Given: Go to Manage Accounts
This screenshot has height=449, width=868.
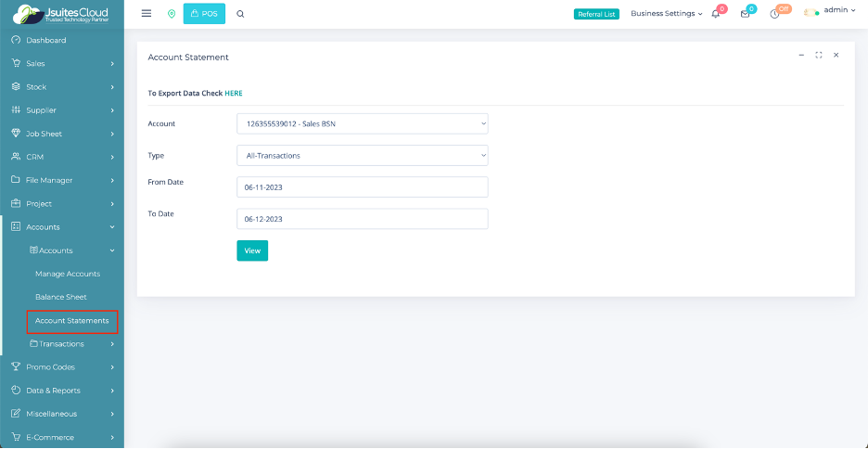Looking at the screenshot, I should pos(68,274).
